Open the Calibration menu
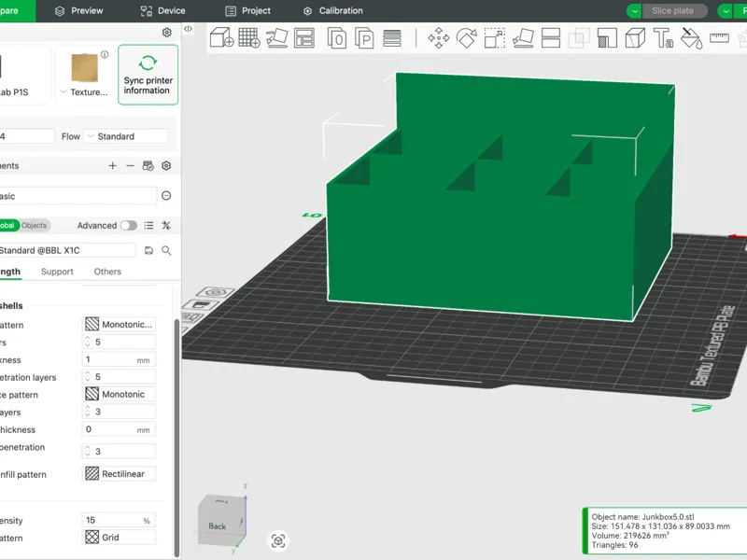The image size is (747, 560). [333, 10]
